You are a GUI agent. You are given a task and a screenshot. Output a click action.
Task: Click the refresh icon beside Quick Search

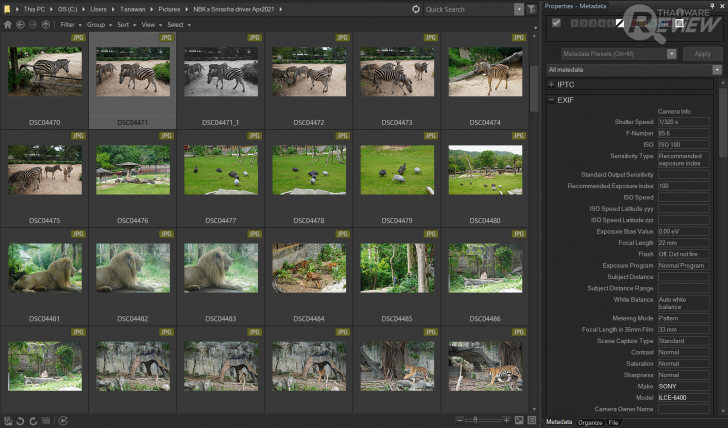point(416,9)
